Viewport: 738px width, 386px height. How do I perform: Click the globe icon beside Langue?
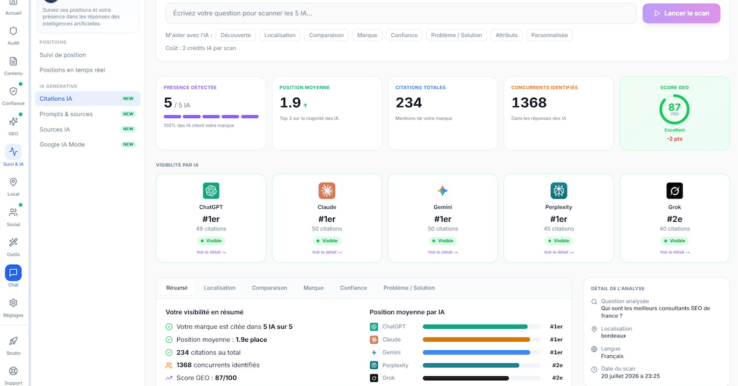(x=594, y=349)
